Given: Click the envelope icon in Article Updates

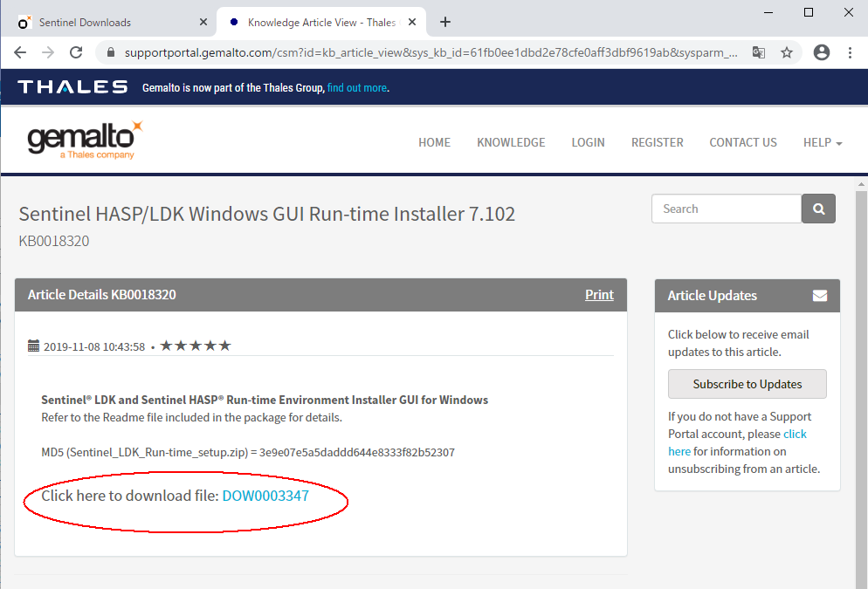Looking at the screenshot, I should 820,295.
